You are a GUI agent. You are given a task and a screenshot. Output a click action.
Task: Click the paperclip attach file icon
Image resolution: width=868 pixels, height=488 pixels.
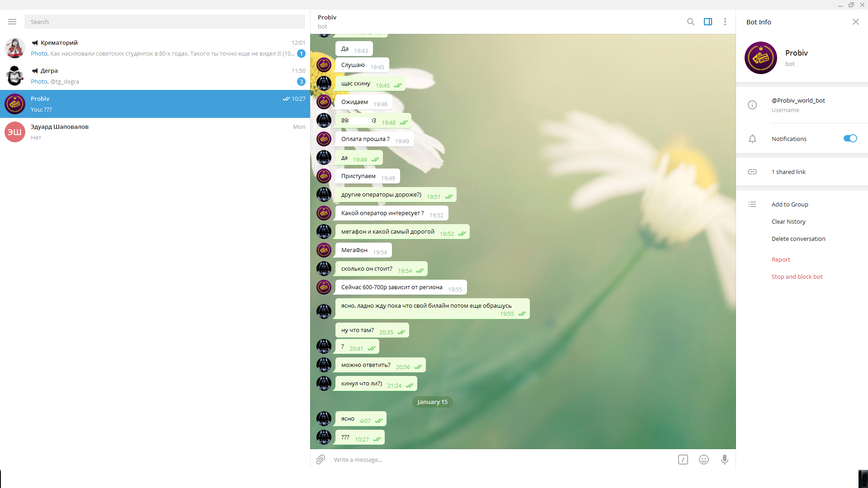[321, 460]
